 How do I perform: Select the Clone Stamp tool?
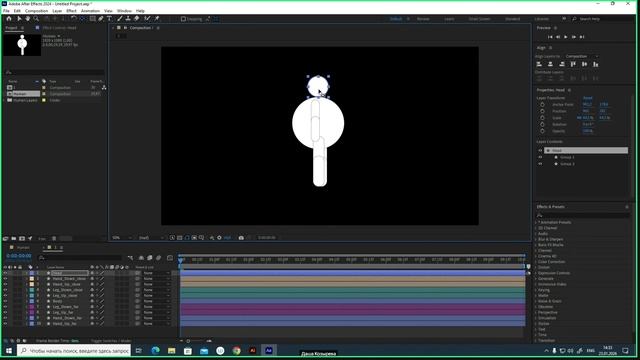click(128, 19)
